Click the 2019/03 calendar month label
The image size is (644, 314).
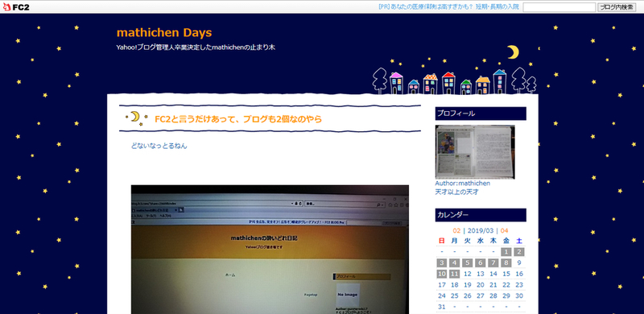481,230
